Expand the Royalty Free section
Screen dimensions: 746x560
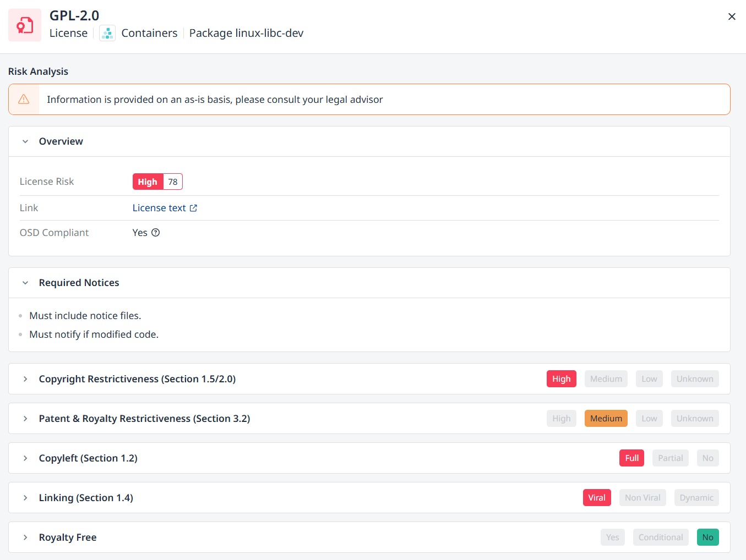(x=25, y=537)
